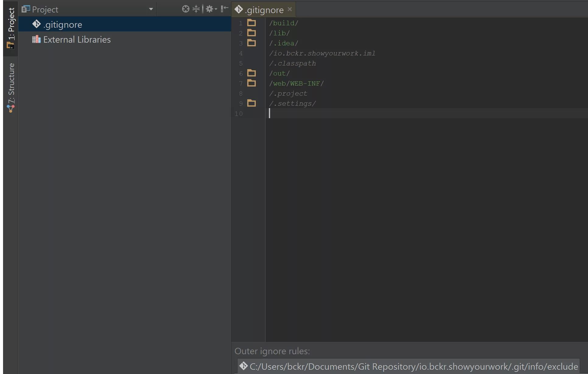This screenshot has height=374, width=588.
Task: Select .gitignore file in project tree
Action: pos(125,24)
